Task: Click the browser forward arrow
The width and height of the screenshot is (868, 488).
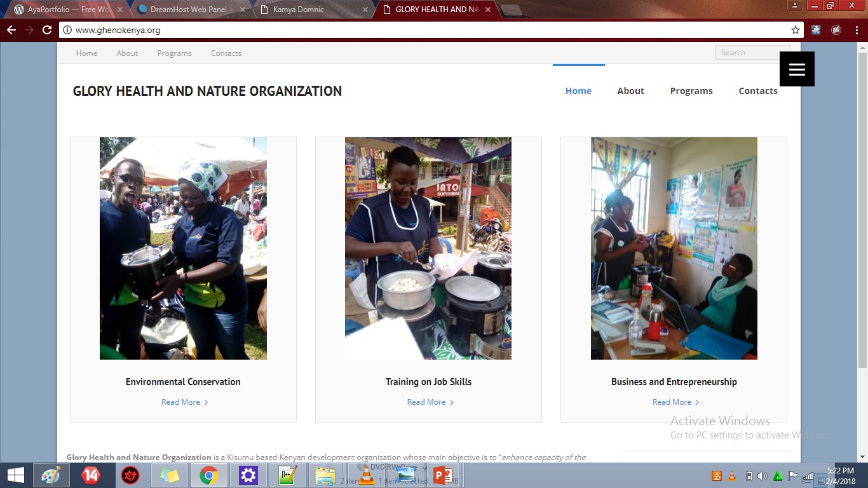Action: tap(29, 30)
